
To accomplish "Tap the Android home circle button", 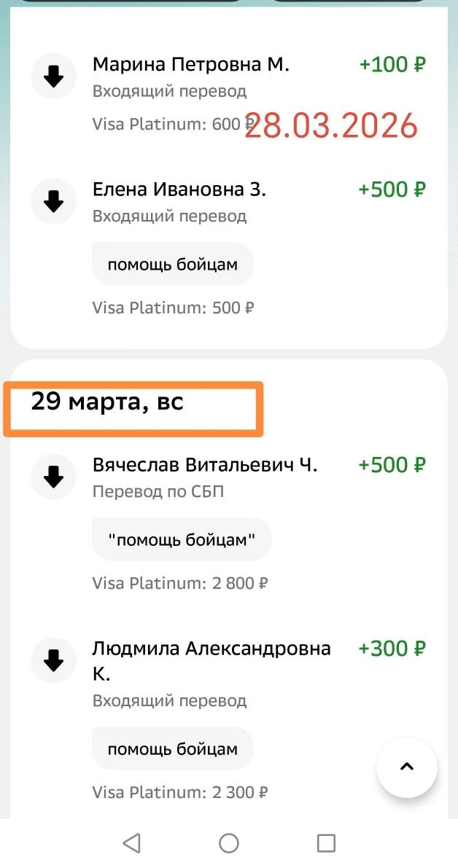I will point(229,843).
